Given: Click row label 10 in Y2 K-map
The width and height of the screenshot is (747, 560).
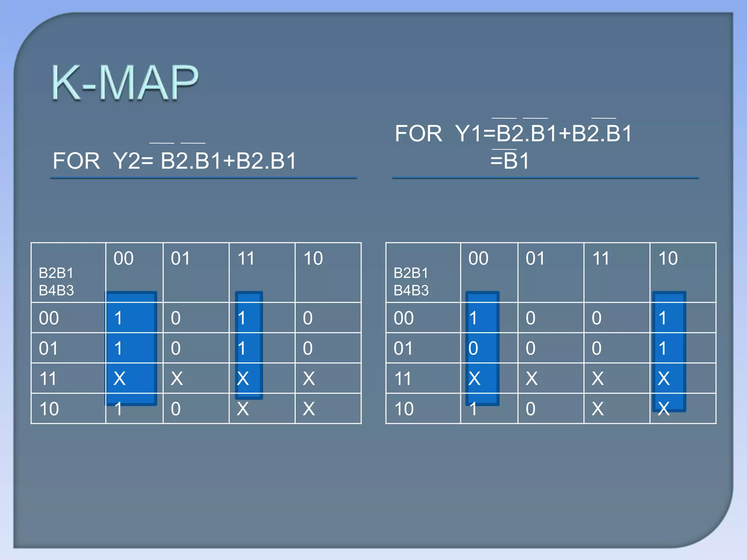Looking at the screenshot, I should (69, 408).
